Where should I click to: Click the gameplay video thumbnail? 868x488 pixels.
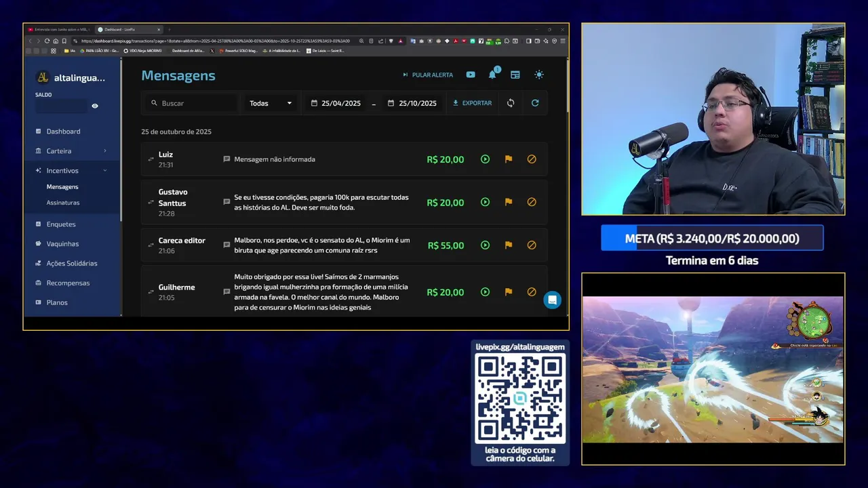click(x=713, y=369)
